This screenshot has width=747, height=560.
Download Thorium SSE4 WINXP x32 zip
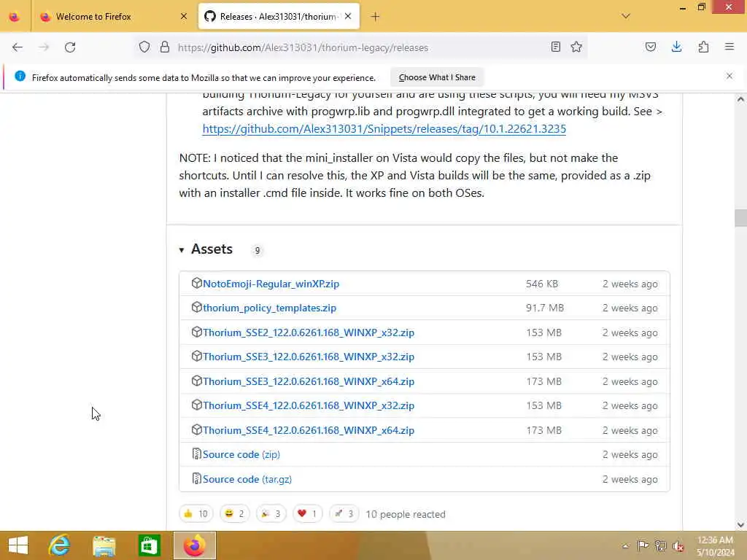[x=309, y=405]
